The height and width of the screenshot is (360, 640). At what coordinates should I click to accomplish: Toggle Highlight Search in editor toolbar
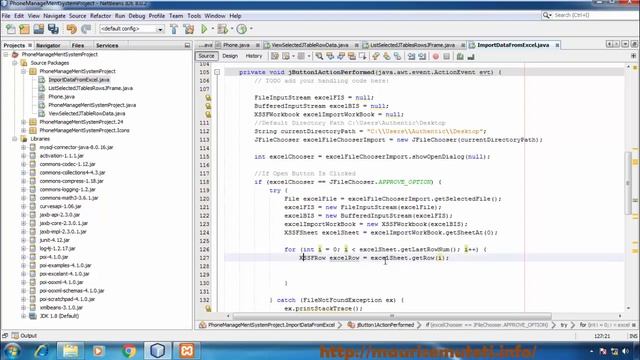click(x=351, y=56)
